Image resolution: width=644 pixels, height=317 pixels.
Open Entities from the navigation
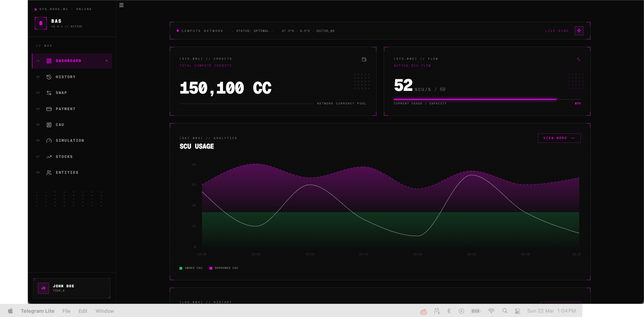[x=72, y=173]
